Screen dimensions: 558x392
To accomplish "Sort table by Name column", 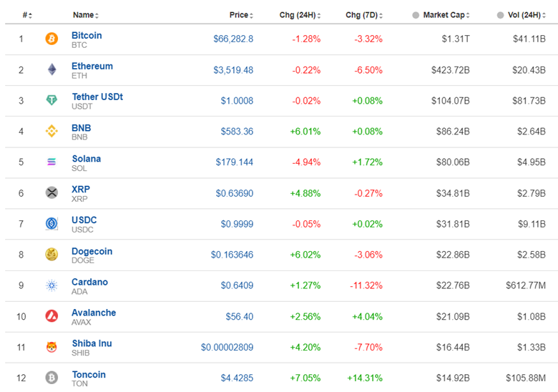I will (86, 15).
